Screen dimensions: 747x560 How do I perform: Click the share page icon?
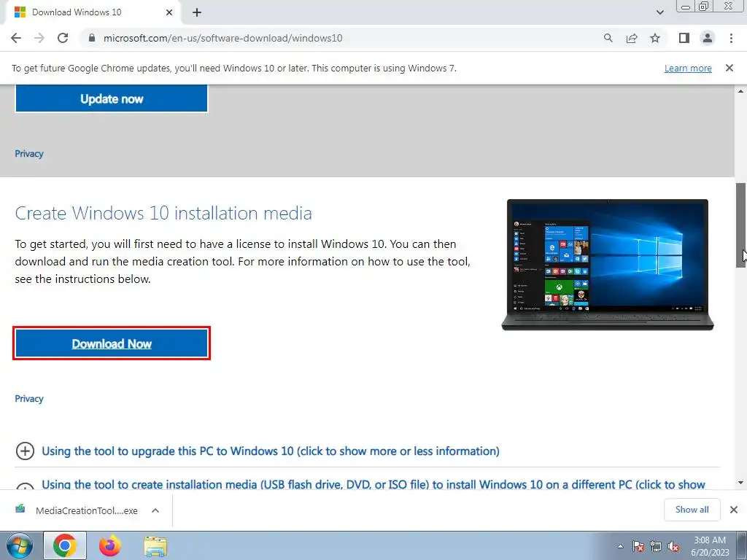coord(632,38)
